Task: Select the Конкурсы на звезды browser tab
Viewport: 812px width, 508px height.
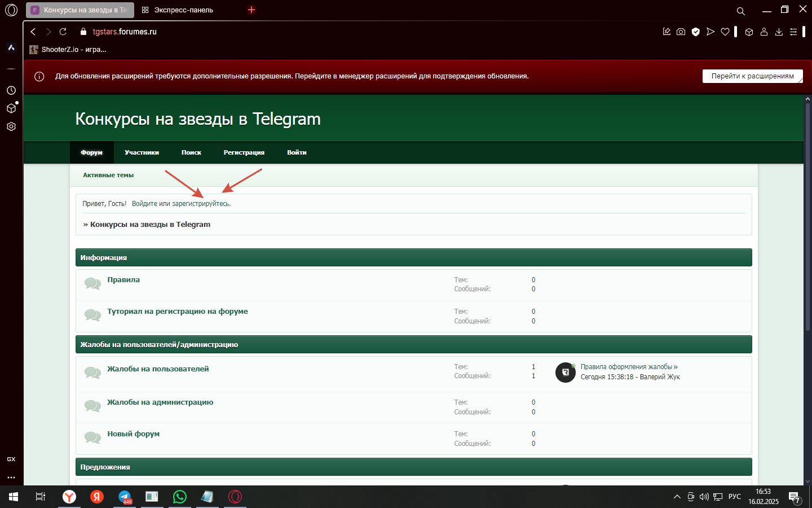Action: coord(80,10)
